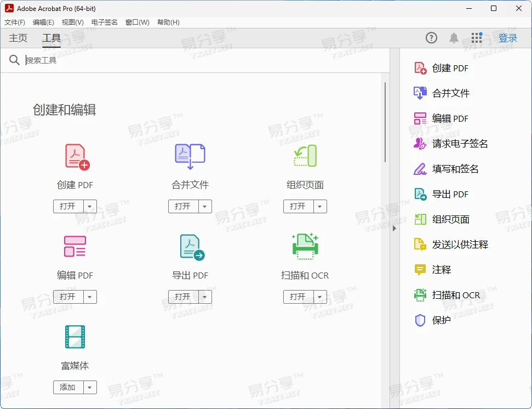Click the 编辑 PDF icon in the main tools grid
532x409 pixels.
75,246
